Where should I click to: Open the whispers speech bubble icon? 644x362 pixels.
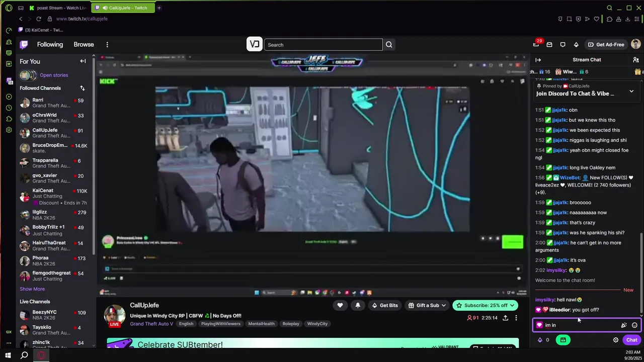563,45
